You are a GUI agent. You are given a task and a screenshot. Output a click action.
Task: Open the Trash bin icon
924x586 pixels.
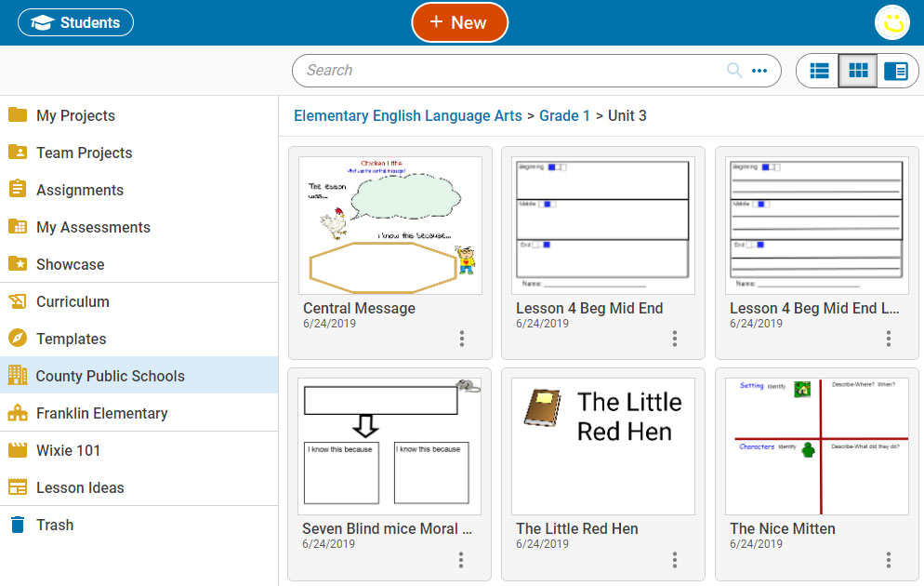tap(18, 525)
